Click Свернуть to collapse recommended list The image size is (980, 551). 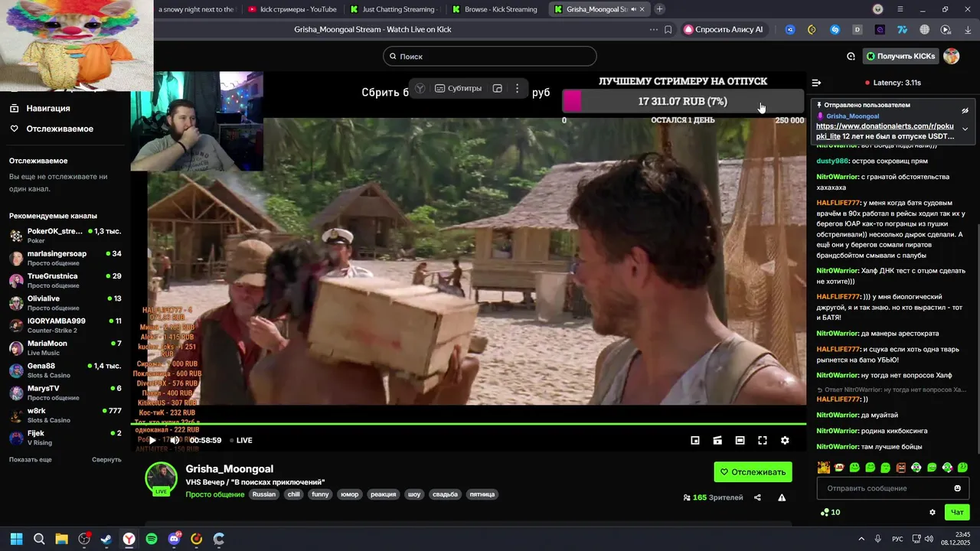(x=106, y=459)
